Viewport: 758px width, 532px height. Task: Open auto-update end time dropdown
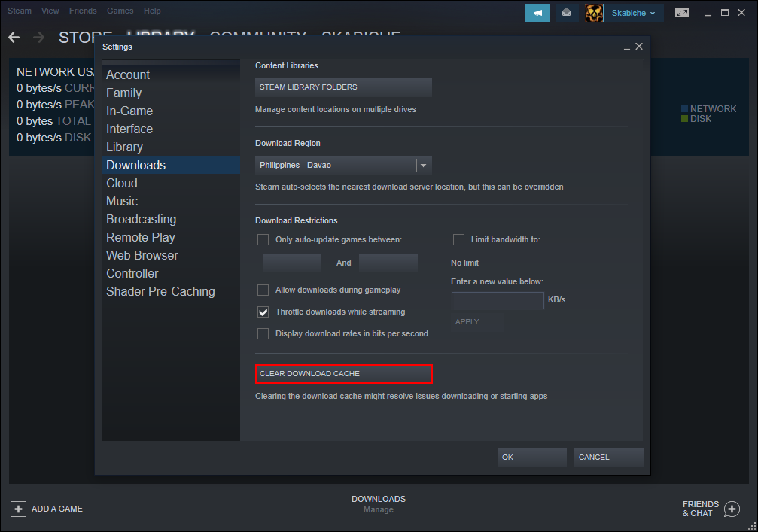388,263
